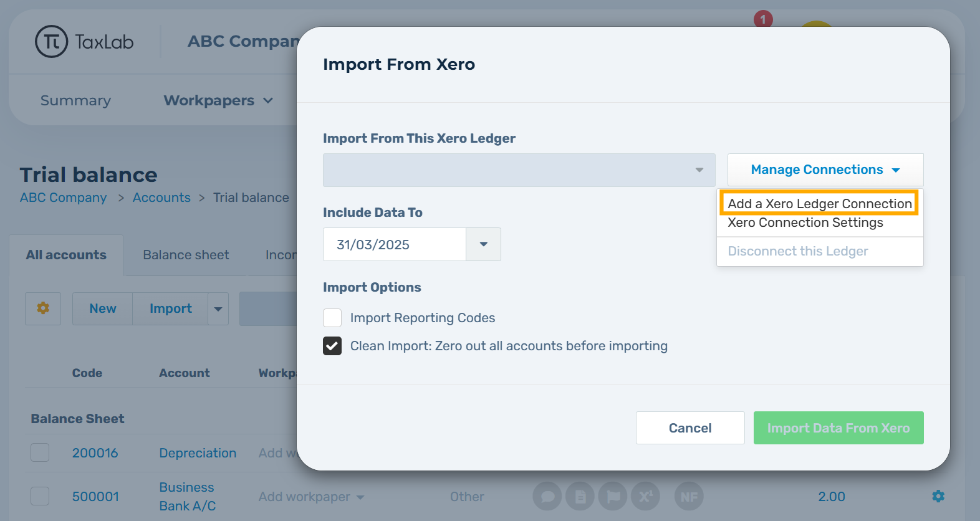Expand the Manage Connections dropdown
The image size is (980, 521).
click(825, 170)
